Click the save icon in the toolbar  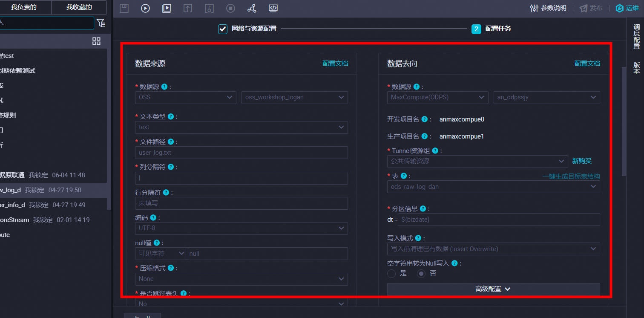[x=124, y=8]
